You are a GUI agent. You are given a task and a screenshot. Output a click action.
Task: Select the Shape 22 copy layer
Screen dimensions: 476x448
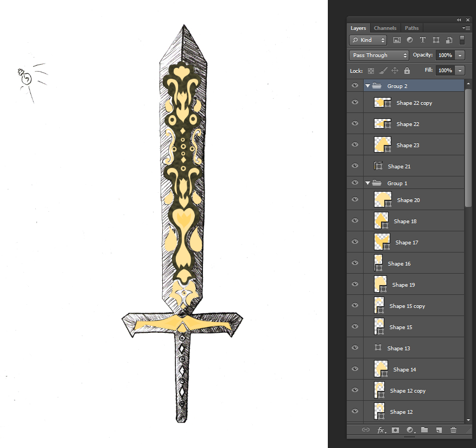tap(414, 103)
